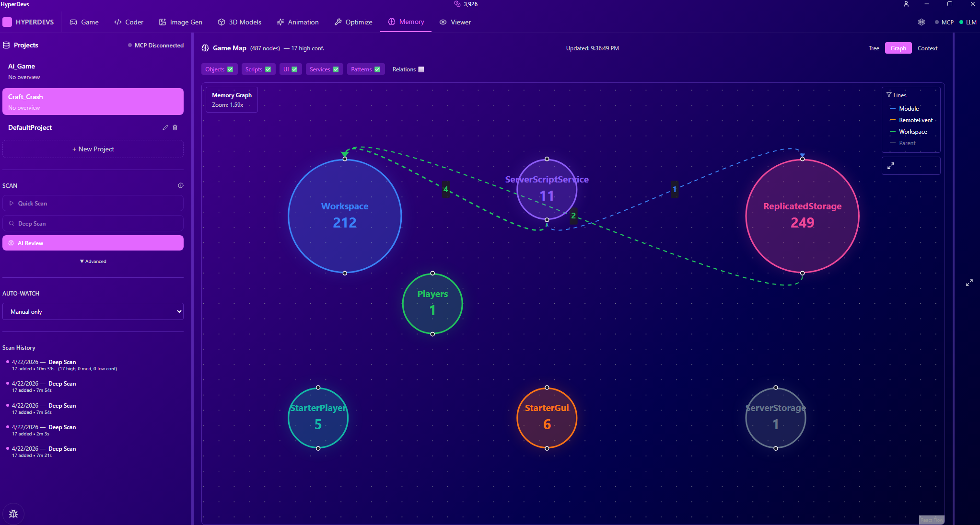Select the Ai_Game project
The height and width of the screenshot is (525, 980).
click(93, 71)
